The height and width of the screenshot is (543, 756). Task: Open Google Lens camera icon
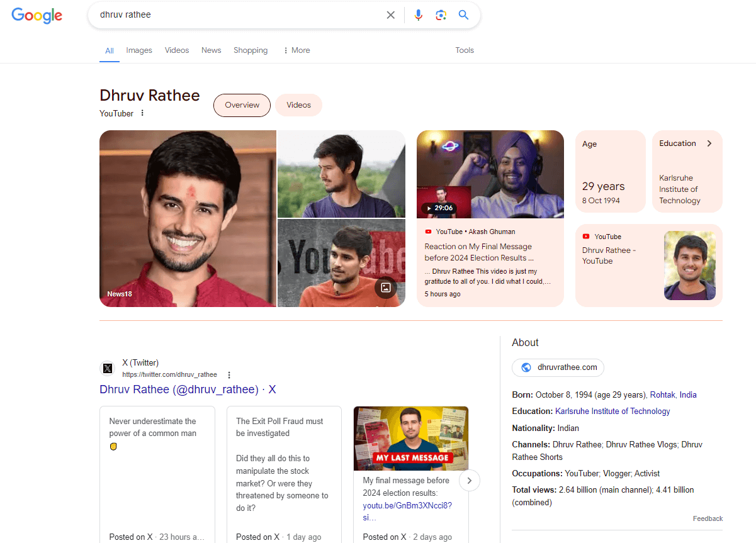[x=441, y=14]
